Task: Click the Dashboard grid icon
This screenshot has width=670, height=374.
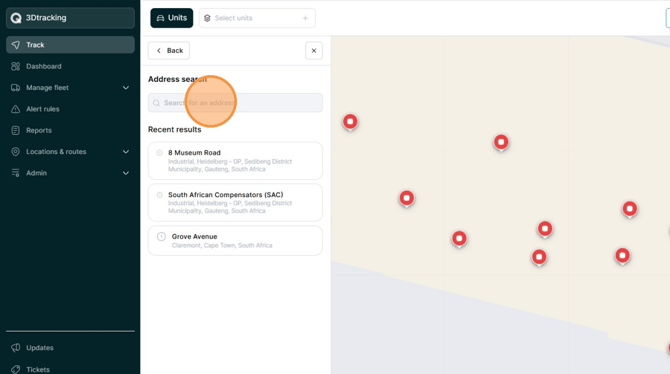Action: [15, 66]
